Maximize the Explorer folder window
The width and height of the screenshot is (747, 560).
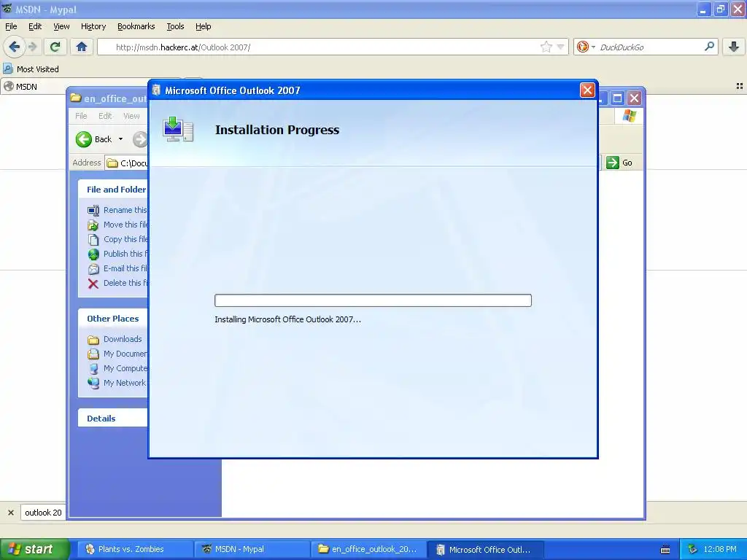point(617,98)
